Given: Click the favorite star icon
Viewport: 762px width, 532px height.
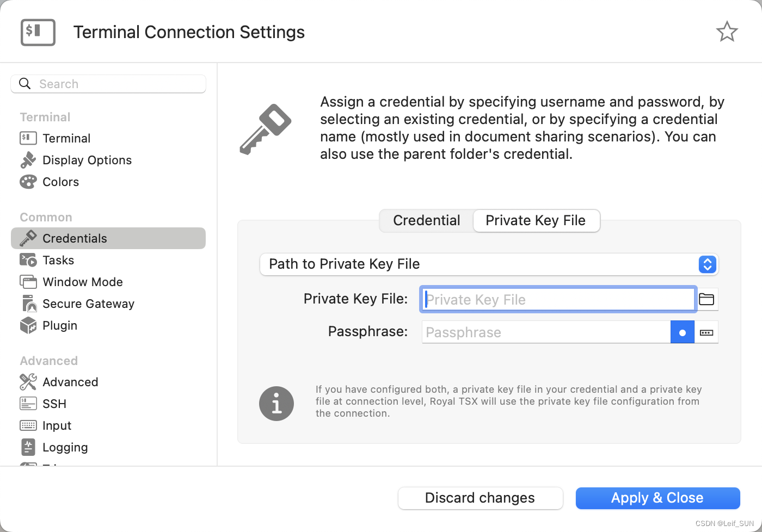Looking at the screenshot, I should (x=727, y=32).
